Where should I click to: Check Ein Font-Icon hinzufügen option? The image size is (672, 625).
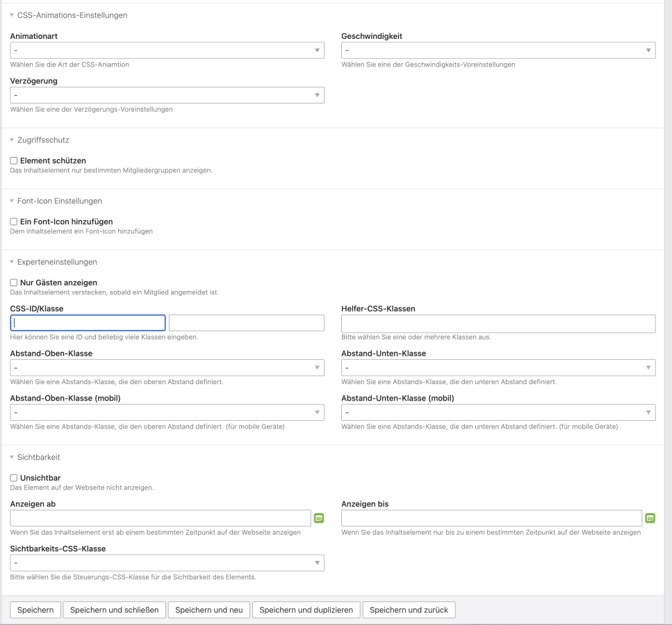(14, 222)
